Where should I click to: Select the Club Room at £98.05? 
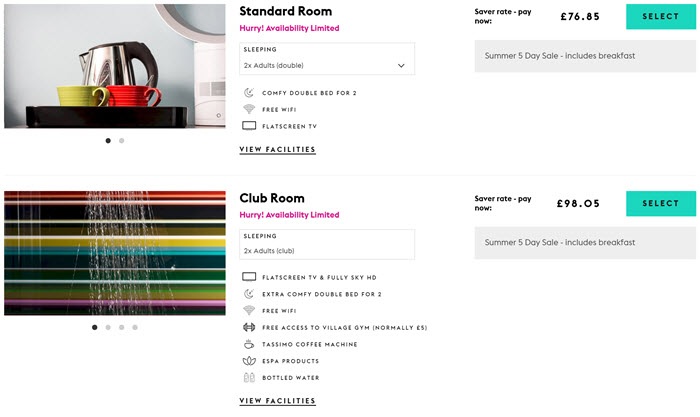tap(661, 203)
